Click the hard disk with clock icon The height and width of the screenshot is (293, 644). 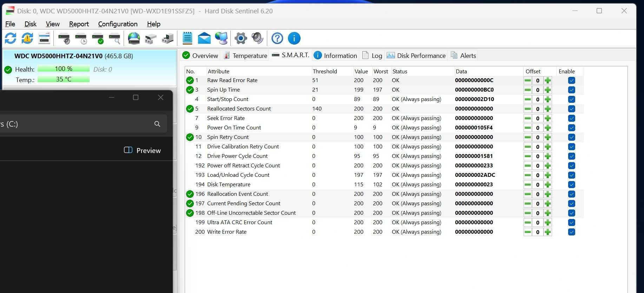click(81, 38)
